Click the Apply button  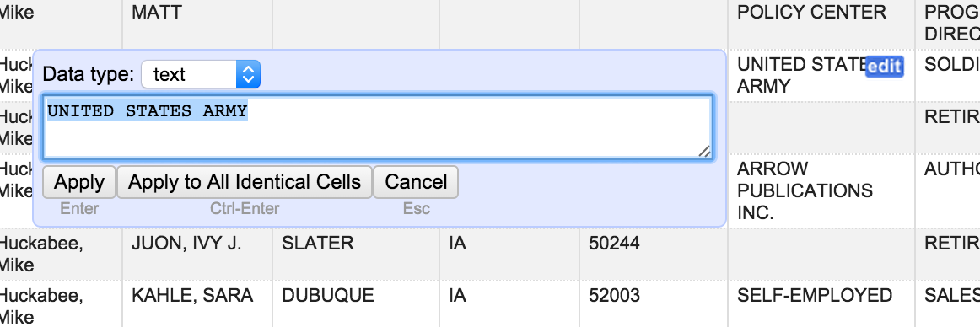(79, 182)
